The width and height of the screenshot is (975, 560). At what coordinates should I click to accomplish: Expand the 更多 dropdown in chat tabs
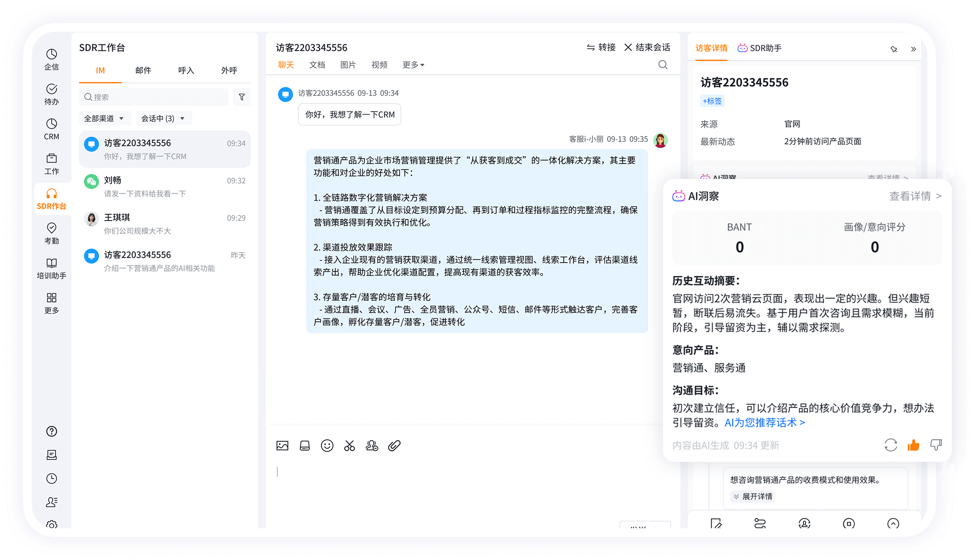pyautogui.click(x=413, y=64)
